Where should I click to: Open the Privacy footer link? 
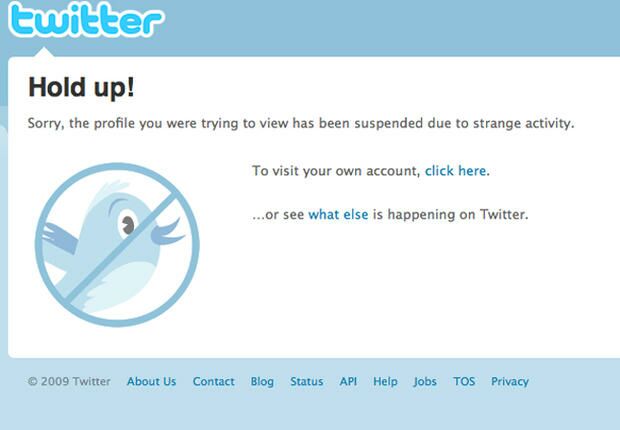510,381
